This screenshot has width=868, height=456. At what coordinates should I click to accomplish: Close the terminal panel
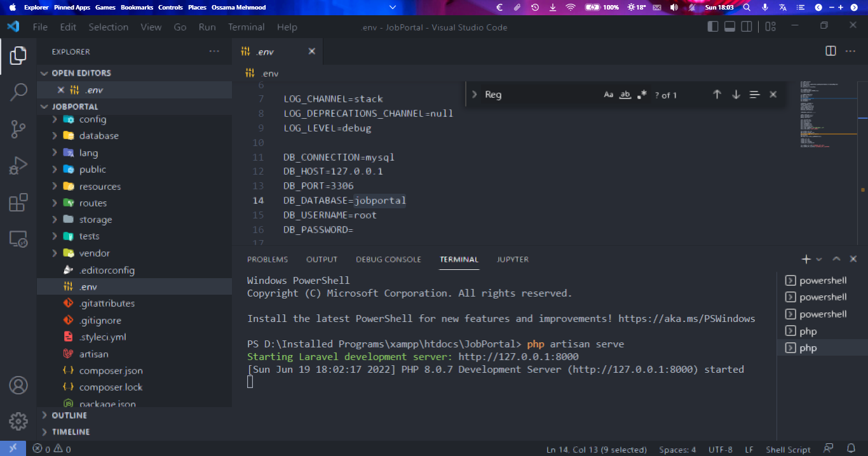853,259
